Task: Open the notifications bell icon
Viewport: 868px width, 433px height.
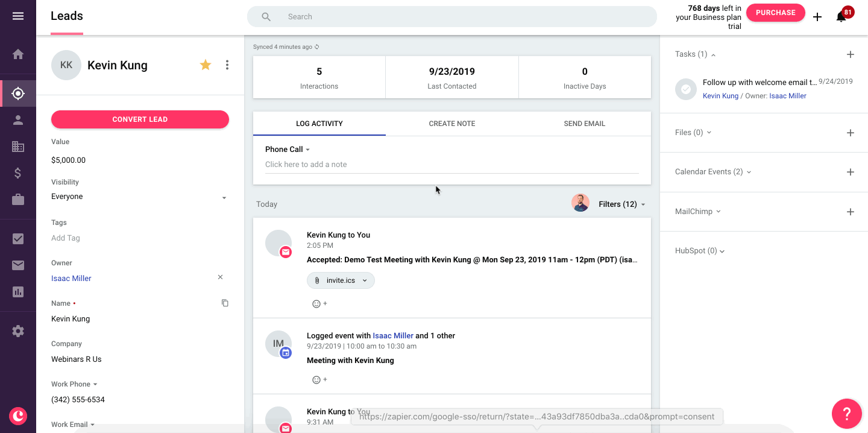Action: pos(841,16)
